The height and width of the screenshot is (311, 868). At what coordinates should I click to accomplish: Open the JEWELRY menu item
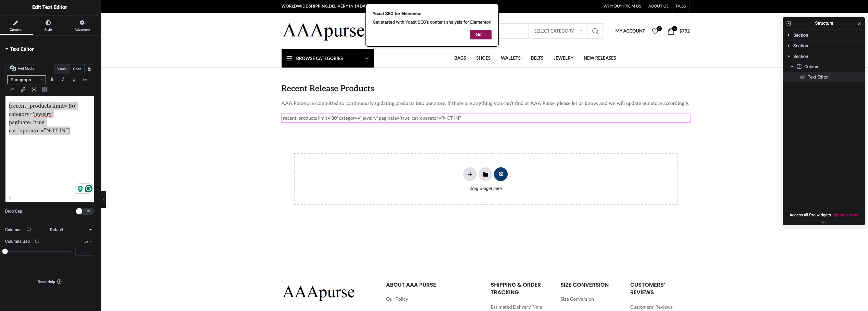point(563,58)
